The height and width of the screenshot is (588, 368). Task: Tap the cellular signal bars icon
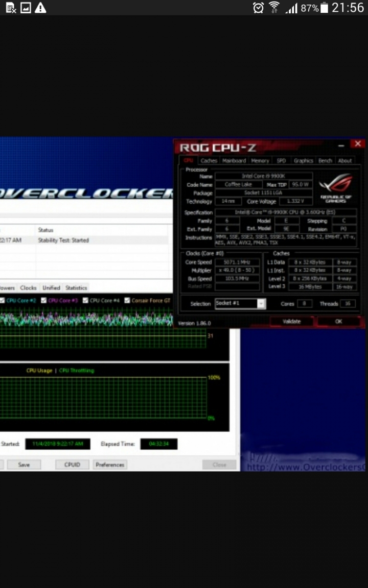point(291,8)
